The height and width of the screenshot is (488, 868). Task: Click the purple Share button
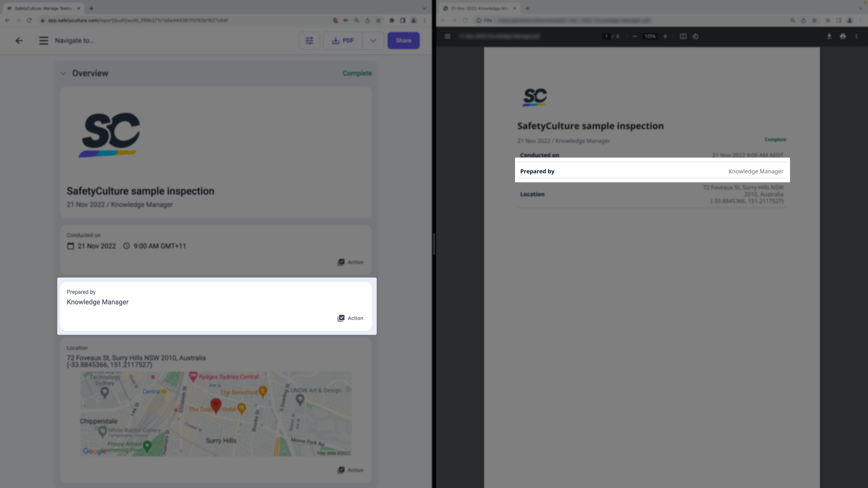point(403,41)
